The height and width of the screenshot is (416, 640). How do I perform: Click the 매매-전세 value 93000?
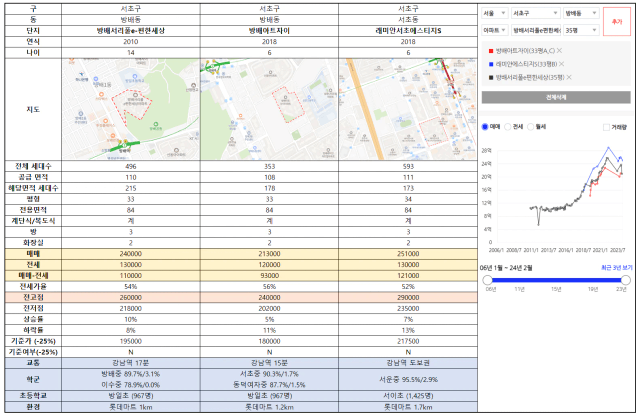(269, 276)
